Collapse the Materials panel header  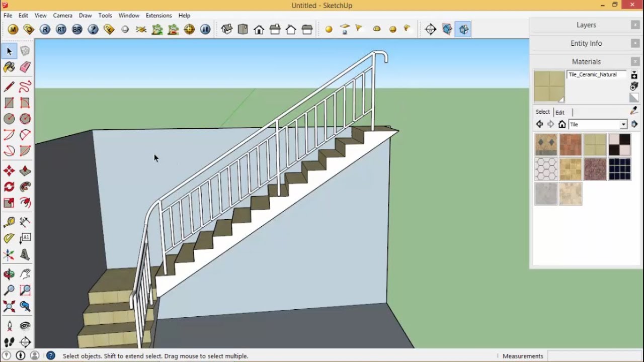(586, 61)
